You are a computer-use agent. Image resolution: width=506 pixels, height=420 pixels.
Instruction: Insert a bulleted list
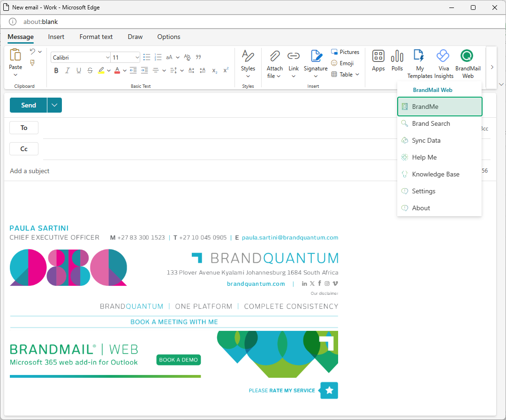[146, 57]
